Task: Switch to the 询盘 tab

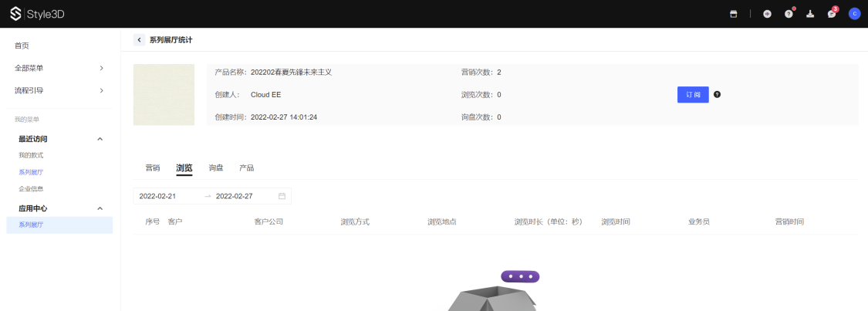Action: pos(216,167)
